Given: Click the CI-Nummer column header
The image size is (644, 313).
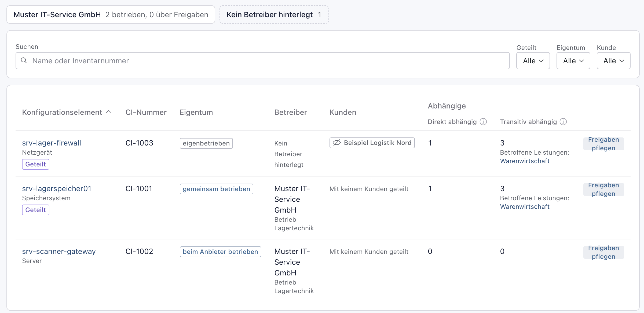Looking at the screenshot, I should point(146,112).
